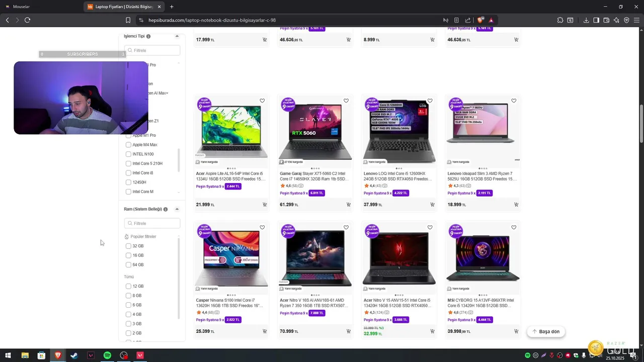644x362 pixels.
Task: Check the 12450H processor filter
Action: coord(128,183)
